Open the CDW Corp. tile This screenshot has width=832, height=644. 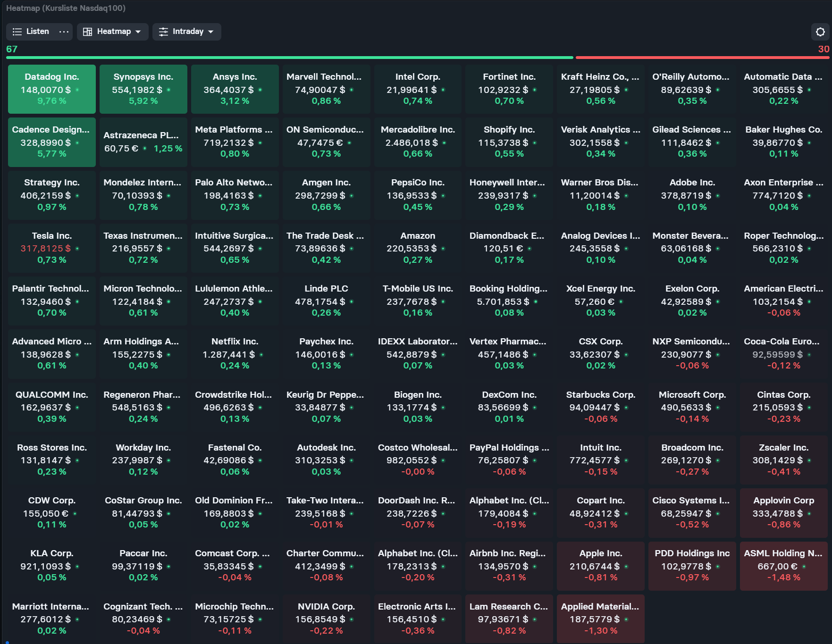(x=52, y=513)
